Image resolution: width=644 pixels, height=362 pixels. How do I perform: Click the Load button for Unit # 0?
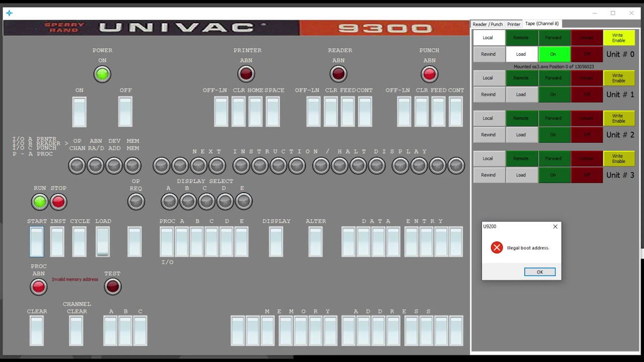click(x=521, y=54)
